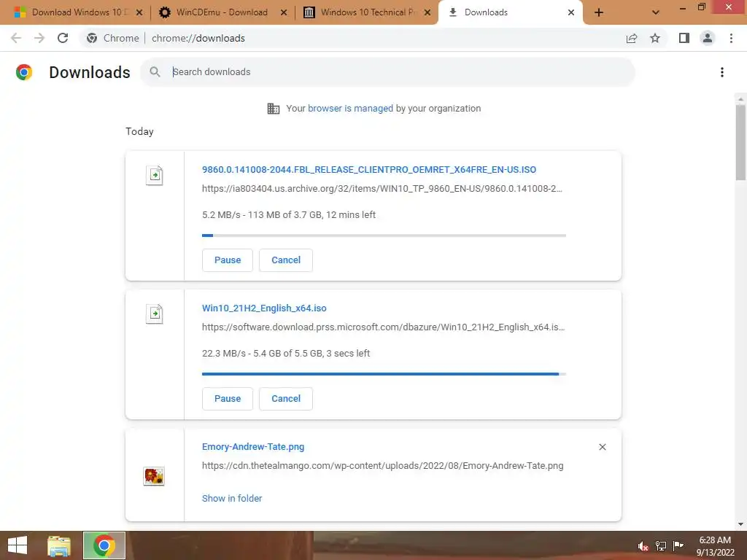Open Chrome's three-dot menu in toolbar
Screen dimensions: 747x560
point(731,38)
